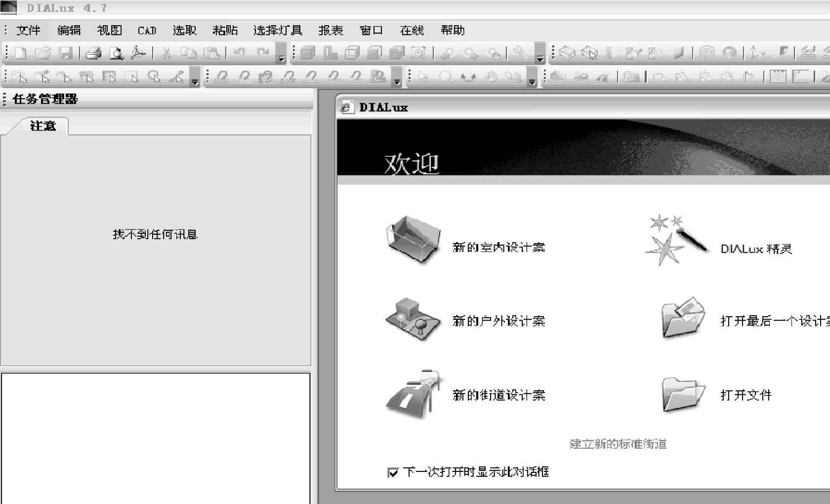Open the 视图 menu

point(109,31)
